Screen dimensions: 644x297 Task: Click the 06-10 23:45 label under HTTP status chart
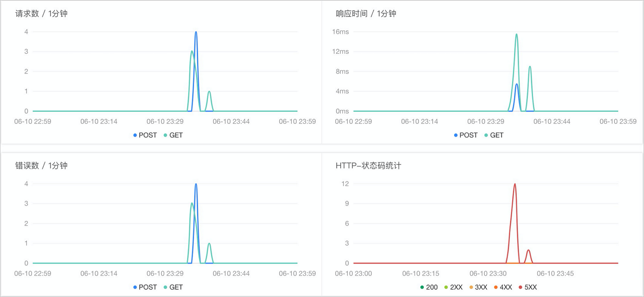click(x=555, y=274)
